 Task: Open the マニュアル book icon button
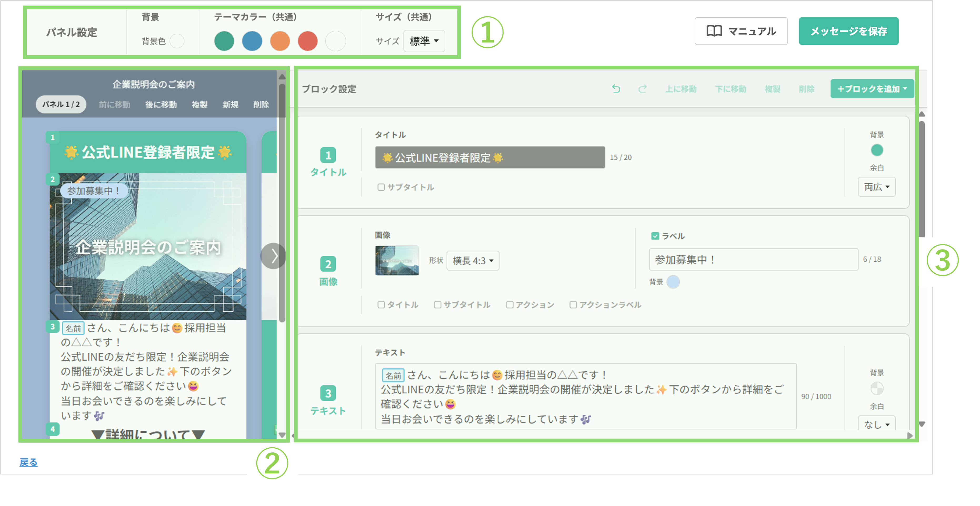point(741,31)
